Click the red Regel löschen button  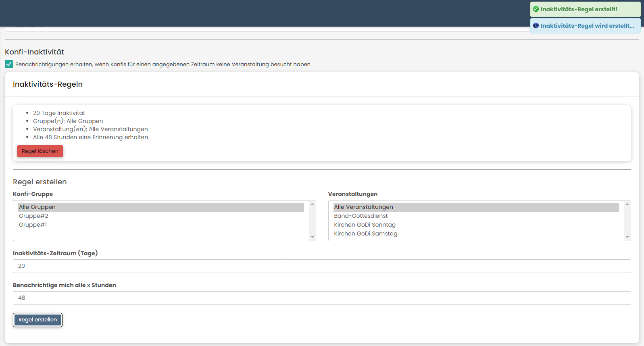(x=40, y=151)
